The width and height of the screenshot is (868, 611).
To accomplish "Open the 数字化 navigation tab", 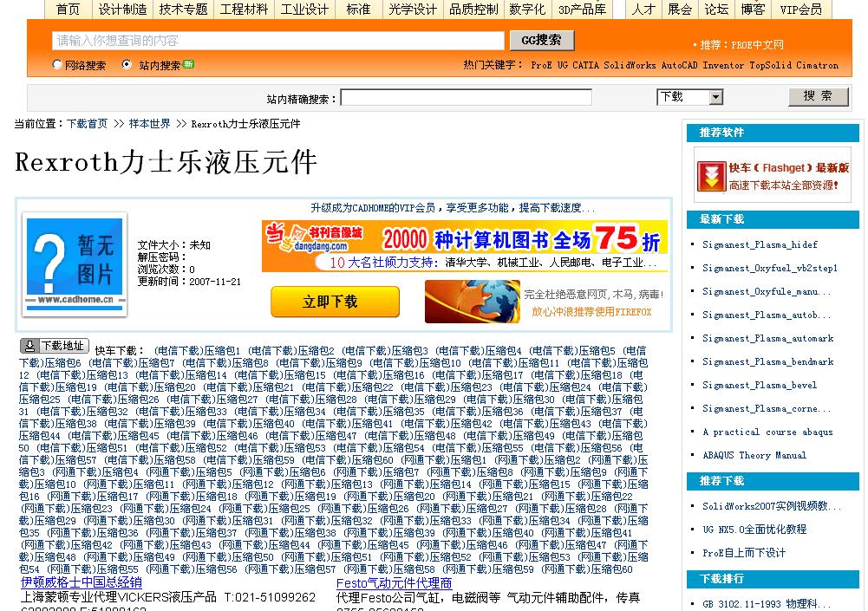I will click(527, 10).
